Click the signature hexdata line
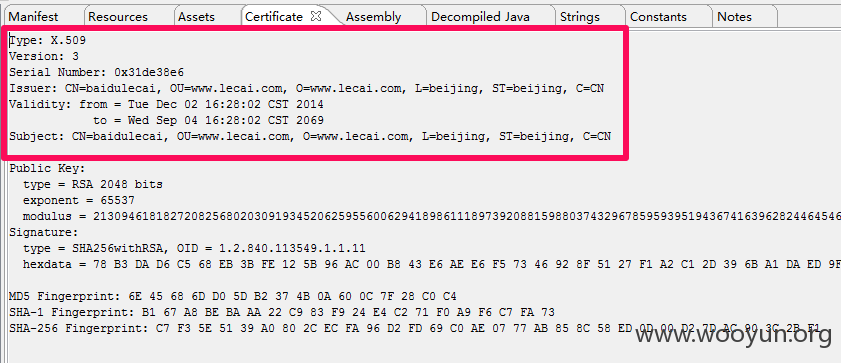Screen dimensions: 841x363 click(432, 264)
